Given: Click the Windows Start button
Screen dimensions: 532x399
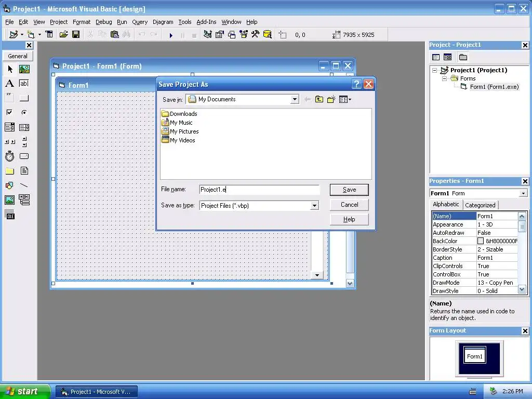Looking at the screenshot, I should coord(24,392).
